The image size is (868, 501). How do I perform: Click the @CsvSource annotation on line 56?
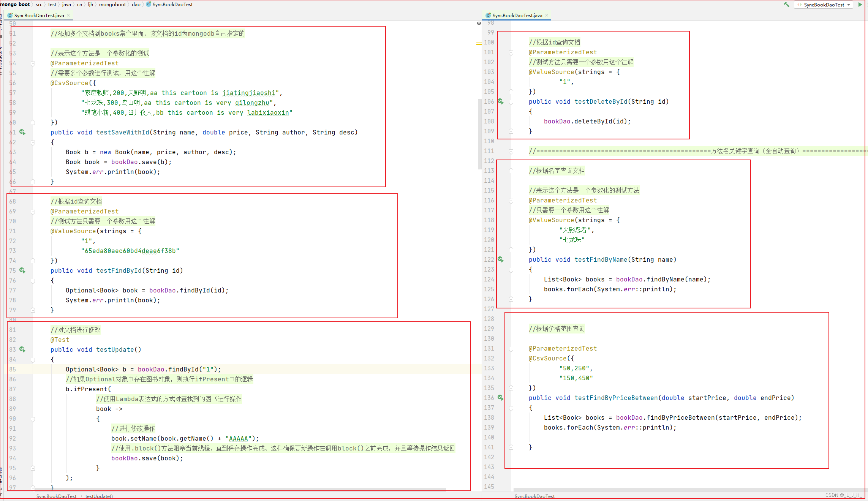[x=70, y=83]
